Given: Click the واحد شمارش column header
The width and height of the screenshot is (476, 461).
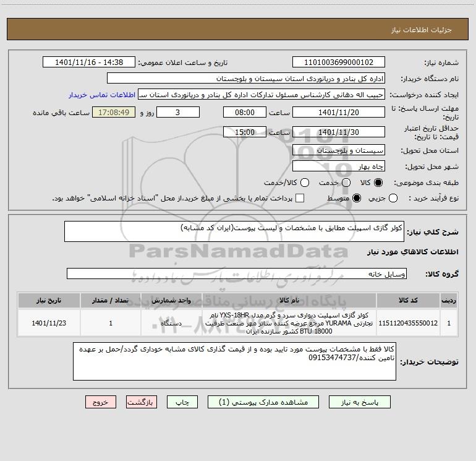Looking at the screenshot, I should (171, 300).
